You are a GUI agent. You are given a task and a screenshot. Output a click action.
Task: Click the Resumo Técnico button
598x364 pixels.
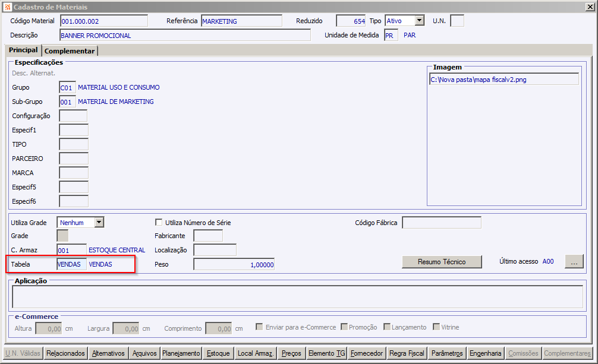tap(442, 262)
